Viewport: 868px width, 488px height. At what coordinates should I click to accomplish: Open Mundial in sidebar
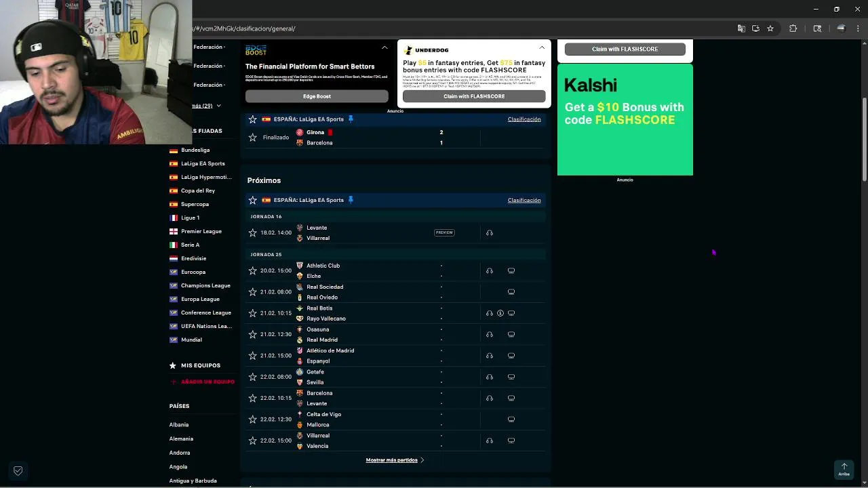[x=191, y=340]
